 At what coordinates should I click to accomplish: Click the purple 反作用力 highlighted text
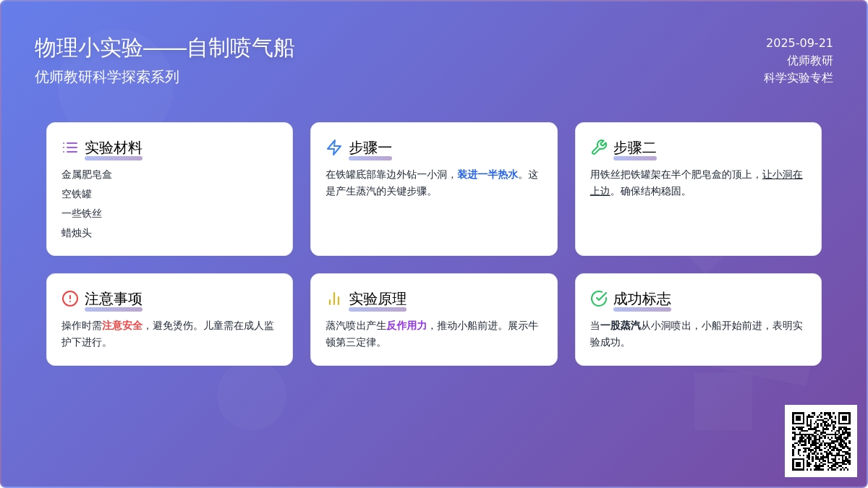tap(407, 325)
